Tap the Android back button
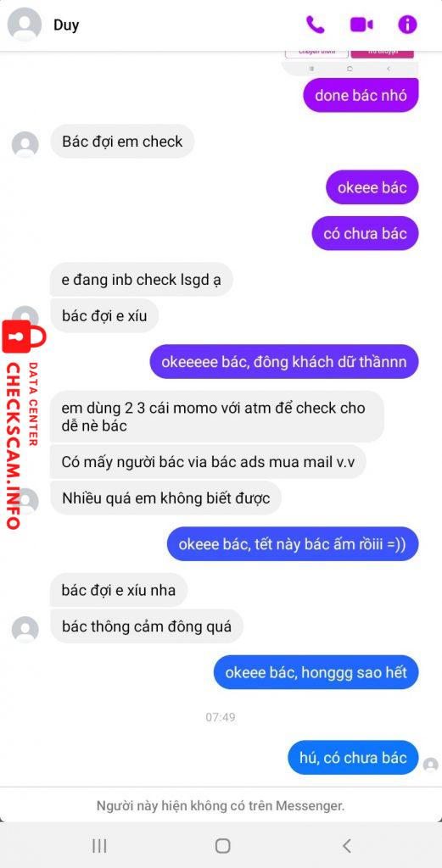Viewport: 442px width, 868px height. 347,845
